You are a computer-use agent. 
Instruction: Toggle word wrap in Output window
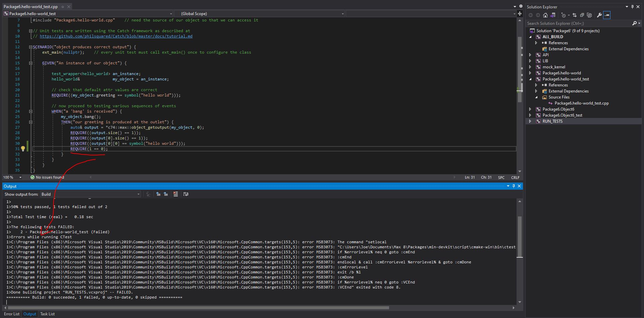point(185,194)
